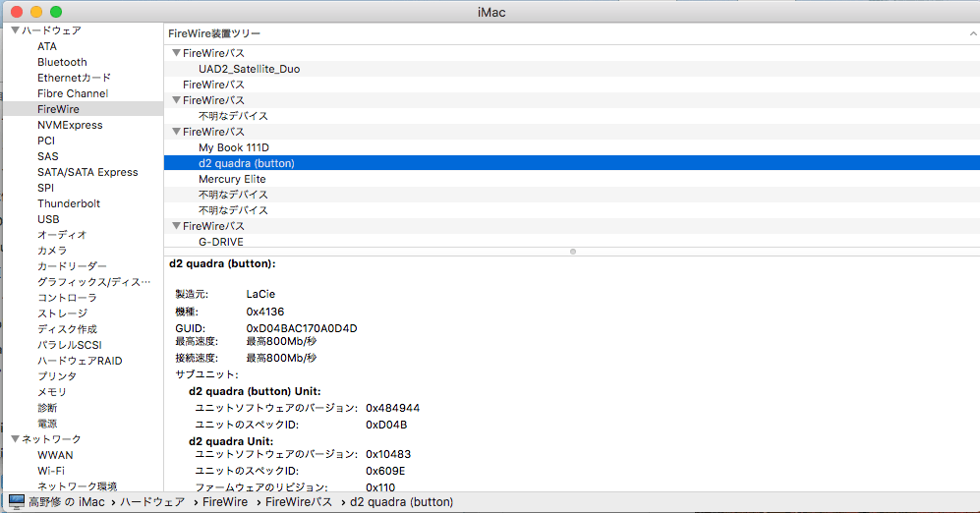This screenshot has width=980, height=513.
Task: Open Ethernetカード in the sidebar
Action: (74, 78)
